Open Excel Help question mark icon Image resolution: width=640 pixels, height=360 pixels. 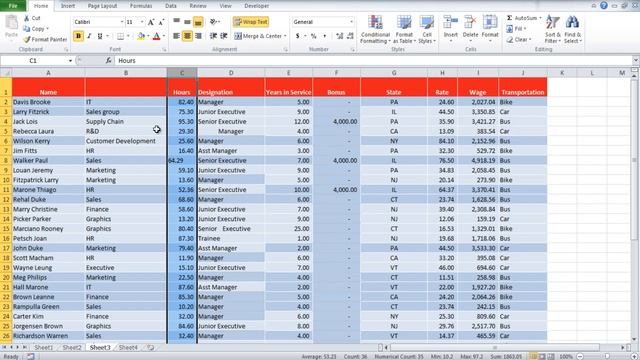point(604,5)
